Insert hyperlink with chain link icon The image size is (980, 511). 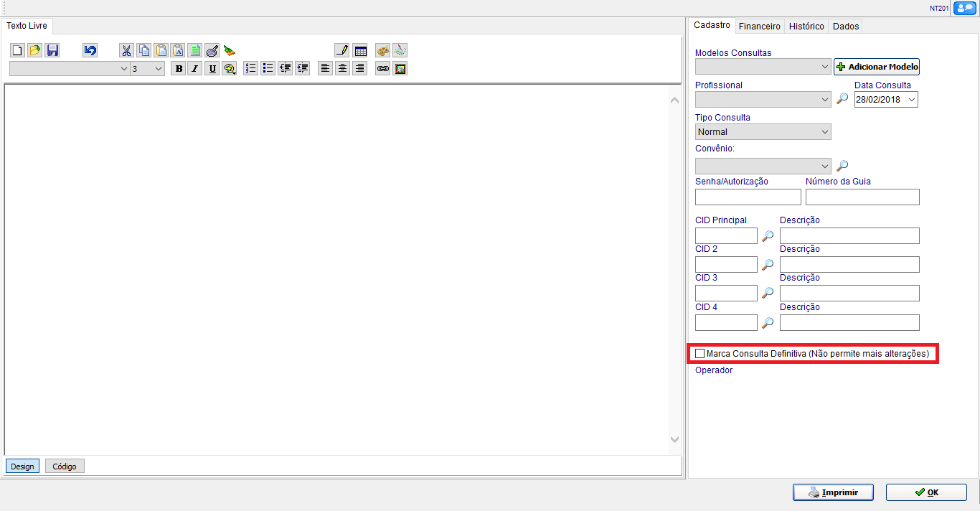point(383,69)
